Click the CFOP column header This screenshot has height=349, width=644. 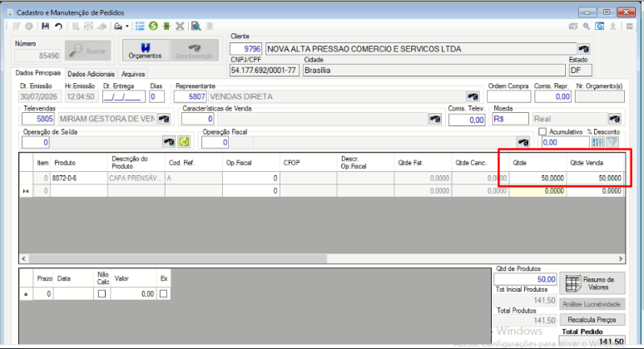click(x=308, y=163)
